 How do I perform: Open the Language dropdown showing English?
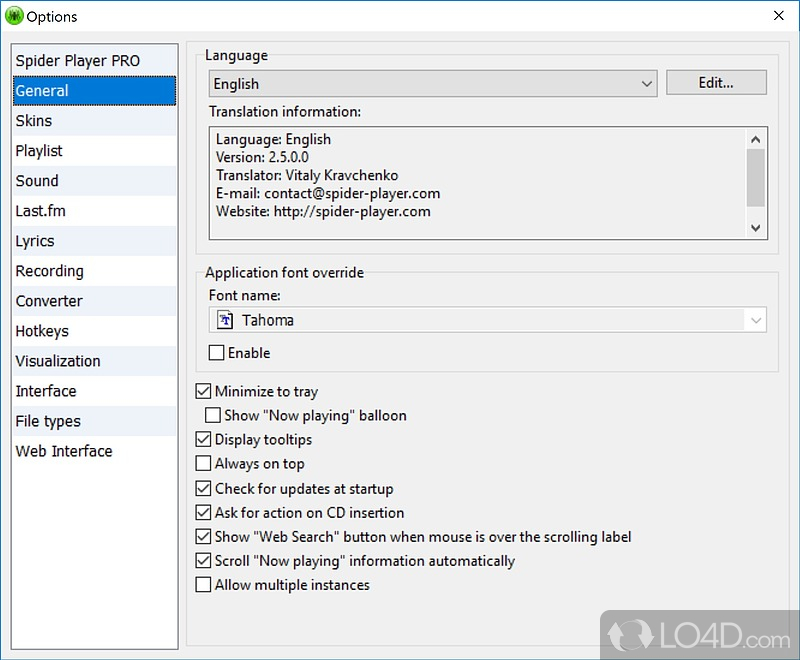433,84
